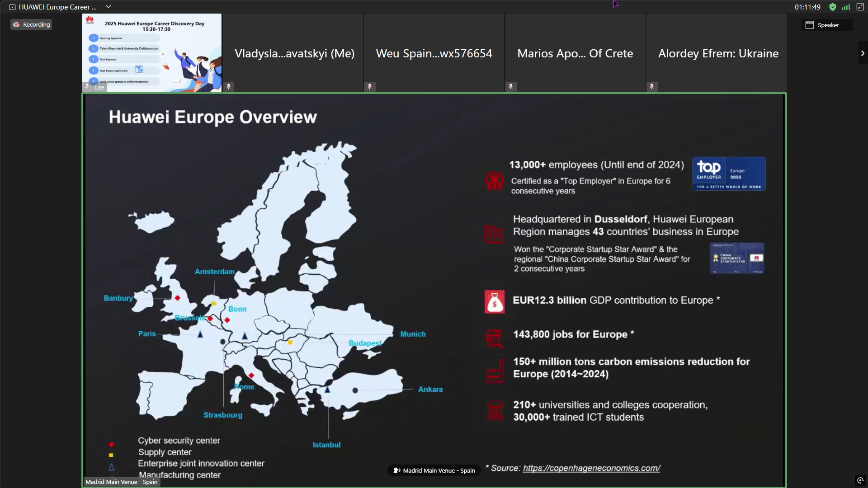The height and width of the screenshot is (488, 868).
Task: Click the yellow supply center legend marker
Action: 111,455
